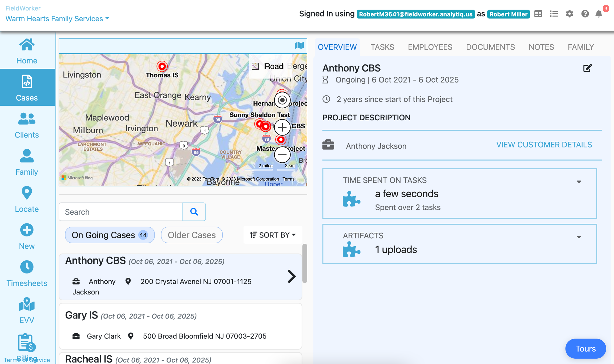Open the DOCUMENTS tab

(490, 47)
